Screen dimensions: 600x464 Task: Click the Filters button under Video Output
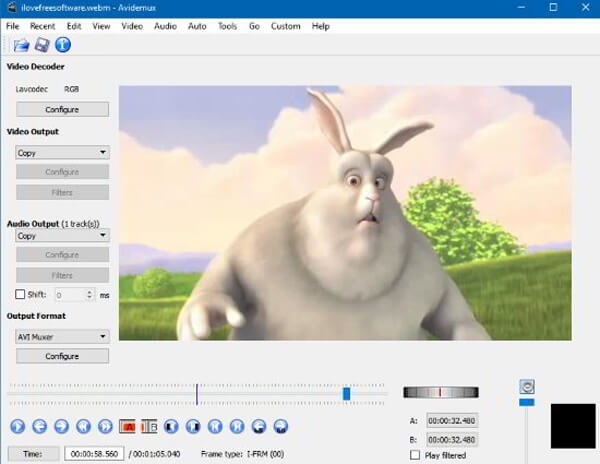tap(62, 192)
